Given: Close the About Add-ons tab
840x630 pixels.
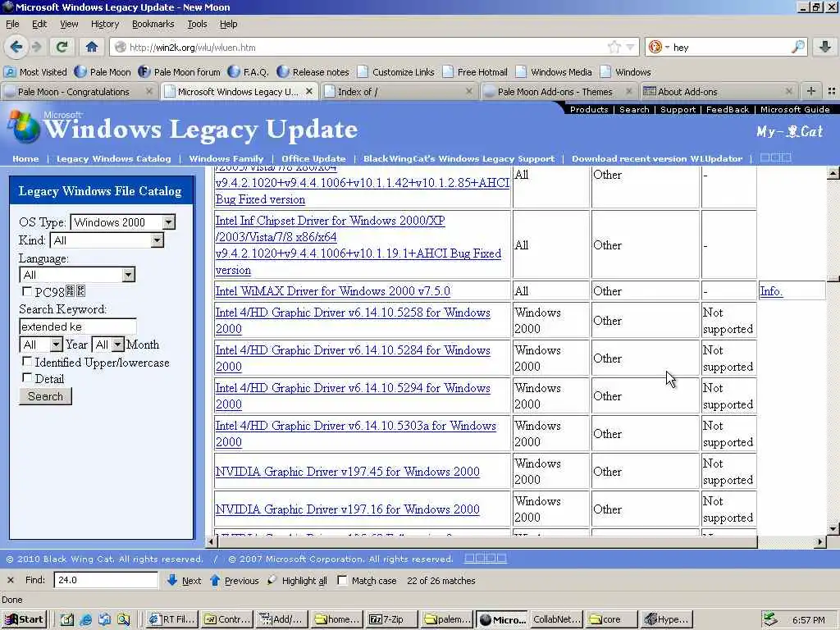Looking at the screenshot, I should tap(788, 92).
